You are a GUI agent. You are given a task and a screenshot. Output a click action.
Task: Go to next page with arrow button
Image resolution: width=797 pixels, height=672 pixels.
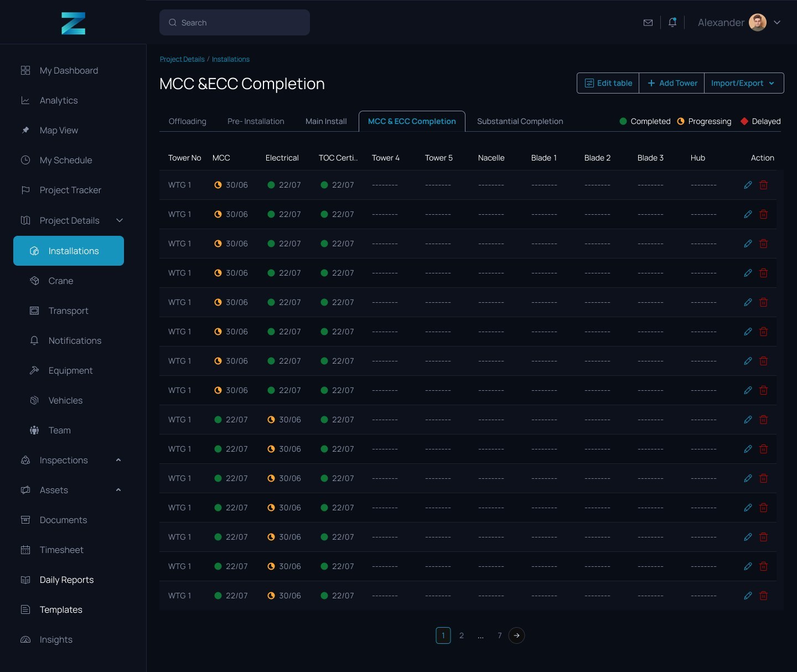[x=516, y=635]
